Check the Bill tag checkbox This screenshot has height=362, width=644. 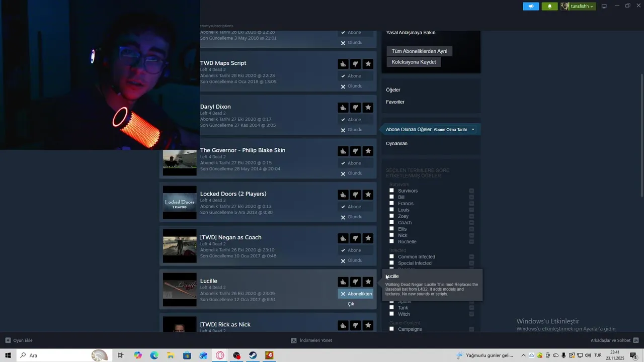point(391,197)
